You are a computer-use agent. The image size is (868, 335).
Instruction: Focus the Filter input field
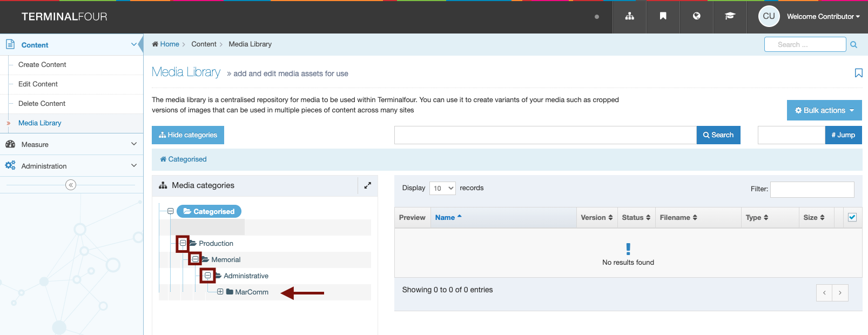tap(812, 190)
